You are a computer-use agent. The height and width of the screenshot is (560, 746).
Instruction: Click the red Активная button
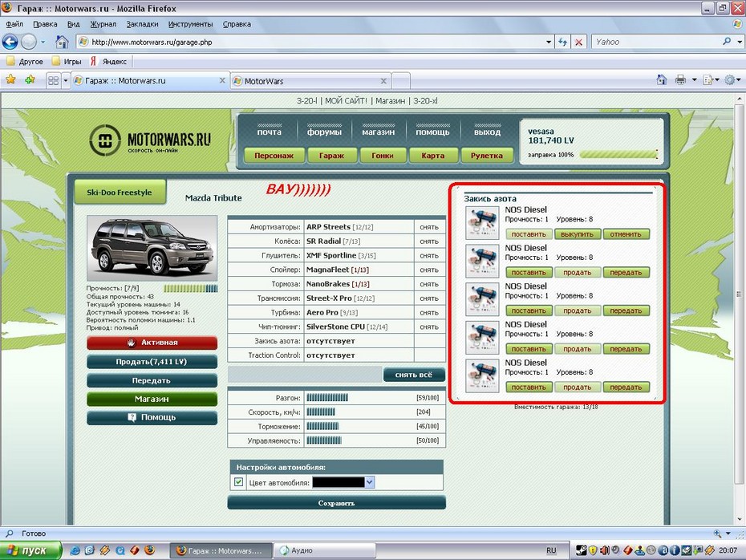point(152,343)
